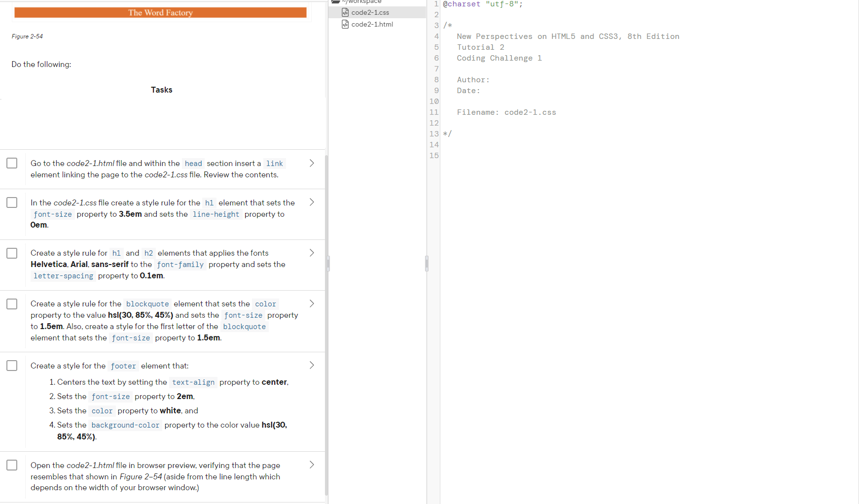The height and width of the screenshot is (504, 859).
Task: Check the blockquote color style task
Action: [x=12, y=303]
